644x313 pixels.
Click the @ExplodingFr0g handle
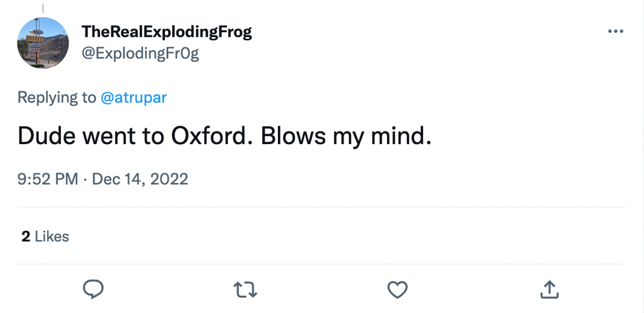[x=139, y=53]
